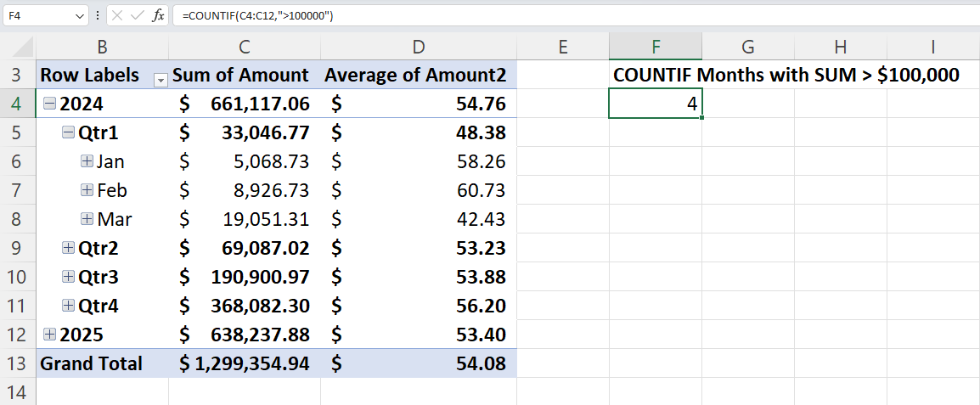Image resolution: width=980 pixels, height=405 pixels.
Task: Select row 13 header
Action: coord(18,363)
